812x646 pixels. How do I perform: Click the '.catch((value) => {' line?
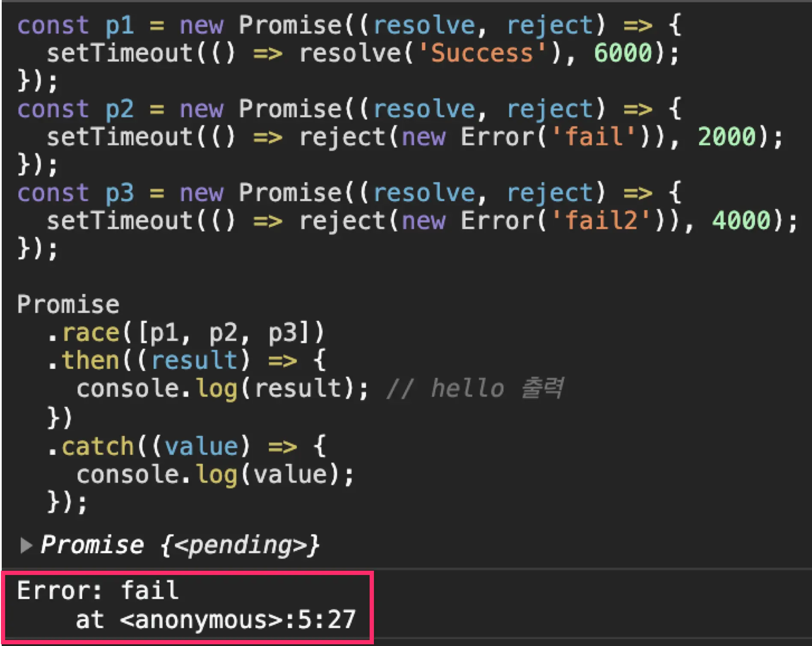click(x=187, y=447)
